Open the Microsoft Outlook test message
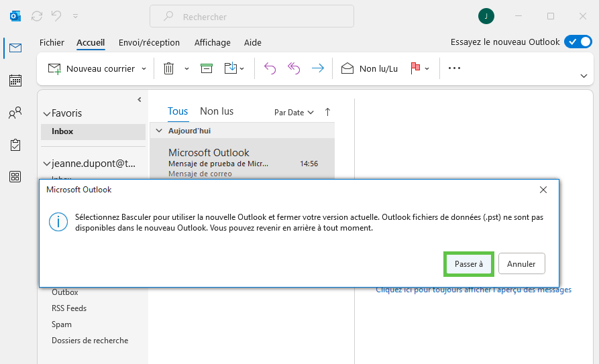This screenshot has width=599, height=364. point(242,158)
